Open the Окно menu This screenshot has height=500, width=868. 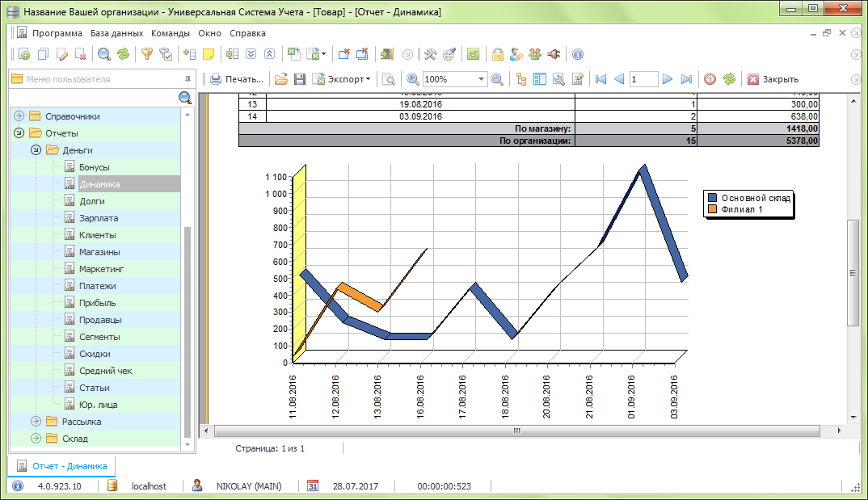(210, 33)
